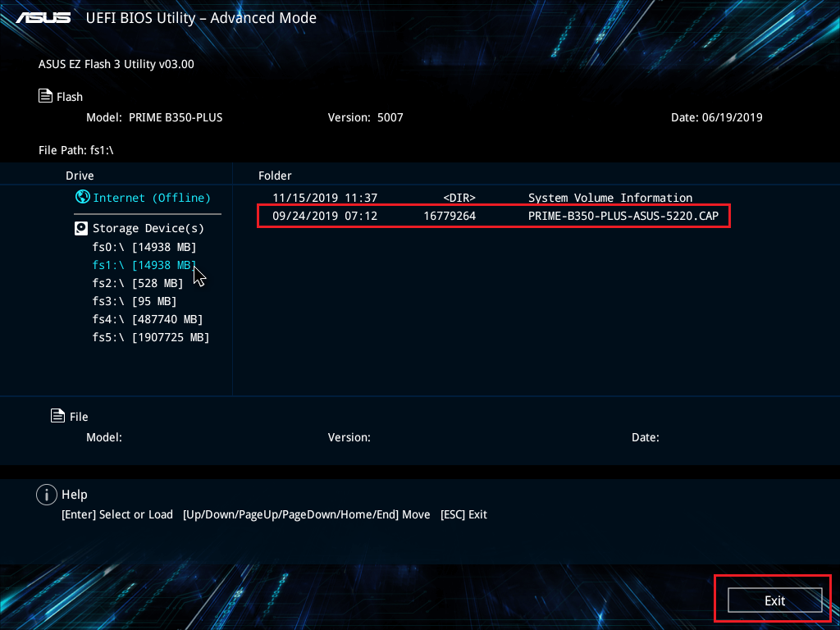Click the UEFI BIOS Utility – Advanced Mode title

[x=201, y=17]
